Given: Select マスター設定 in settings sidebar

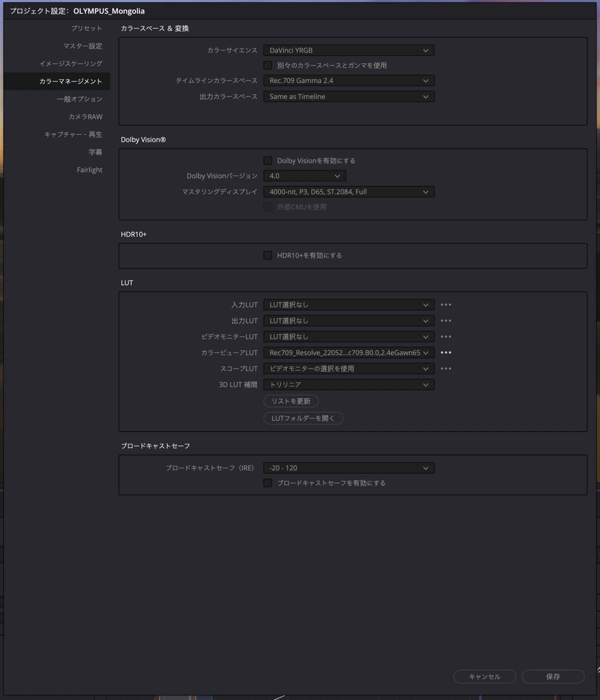Looking at the screenshot, I should pyautogui.click(x=82, y=46).
